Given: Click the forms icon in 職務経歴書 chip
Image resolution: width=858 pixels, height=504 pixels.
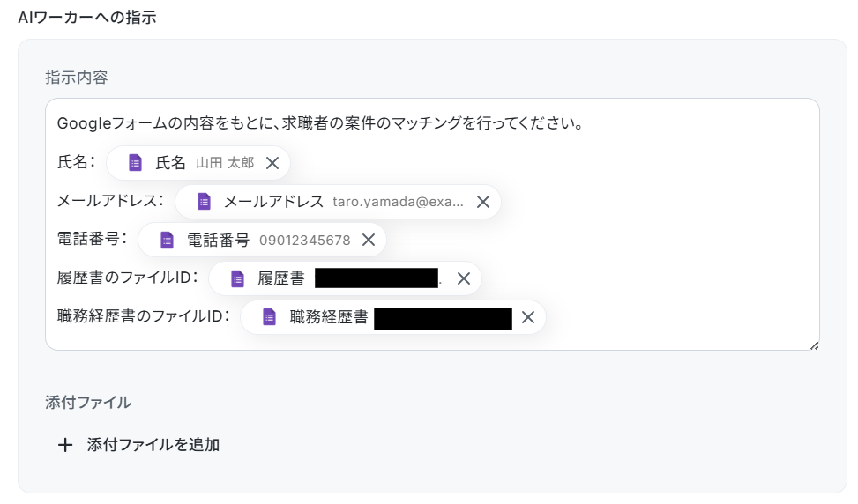Looking at the screenshot, I should click(270, 317).
